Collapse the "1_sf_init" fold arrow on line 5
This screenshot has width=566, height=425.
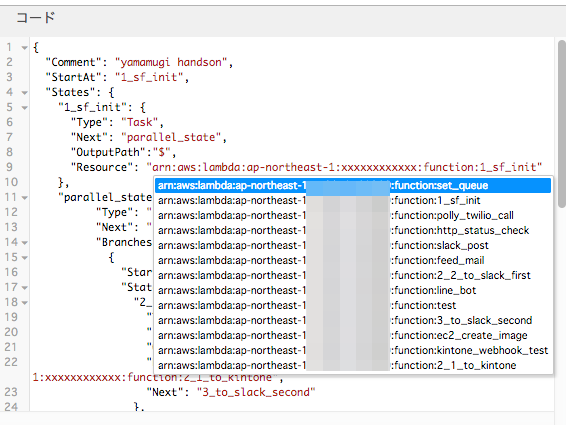coord(24,108)
